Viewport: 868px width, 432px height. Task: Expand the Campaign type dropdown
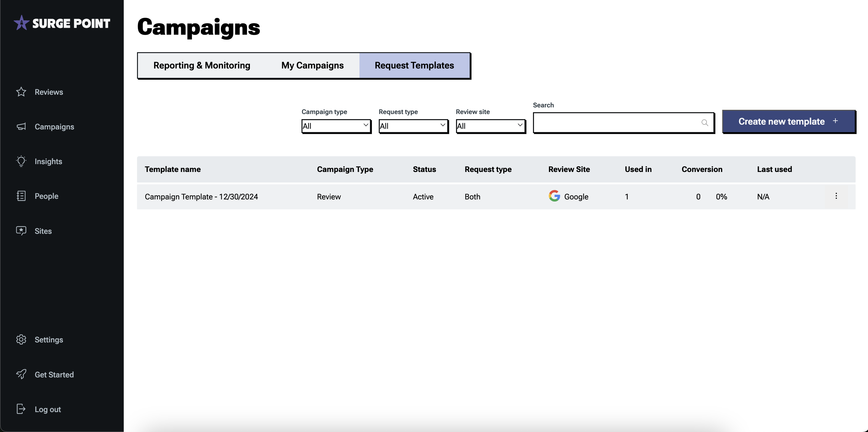336,126
